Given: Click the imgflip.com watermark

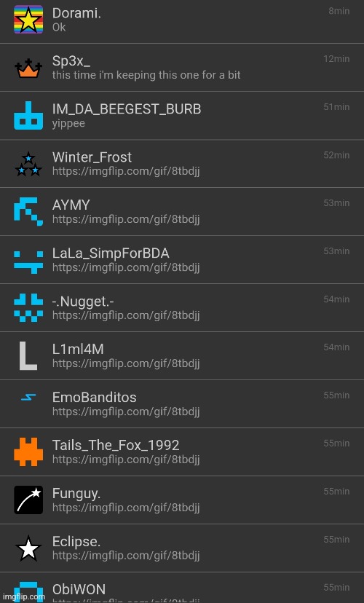Looking at the screenshot, I should pyautogui.click(x=24, y=597).
